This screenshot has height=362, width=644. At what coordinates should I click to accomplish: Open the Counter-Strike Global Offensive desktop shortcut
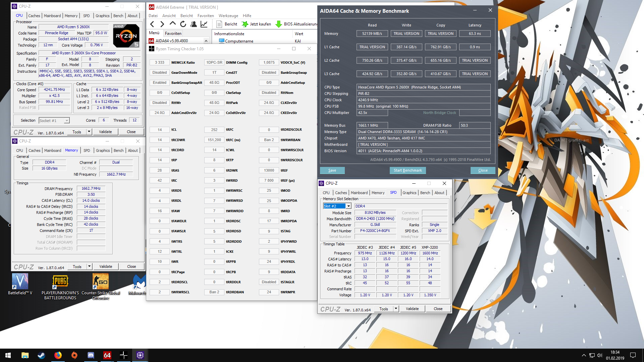click(101, 282)
